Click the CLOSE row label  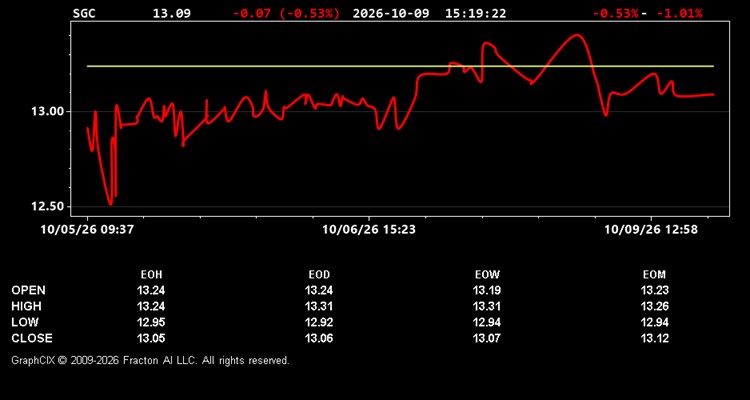pyautogui.click(x=32, y=338)
